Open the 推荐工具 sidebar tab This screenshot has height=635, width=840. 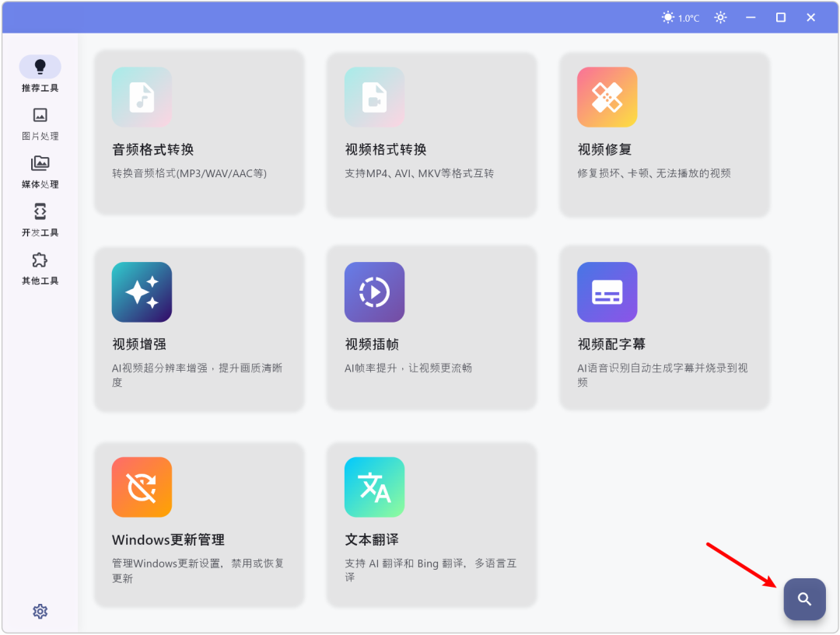[x=40, y=75]
